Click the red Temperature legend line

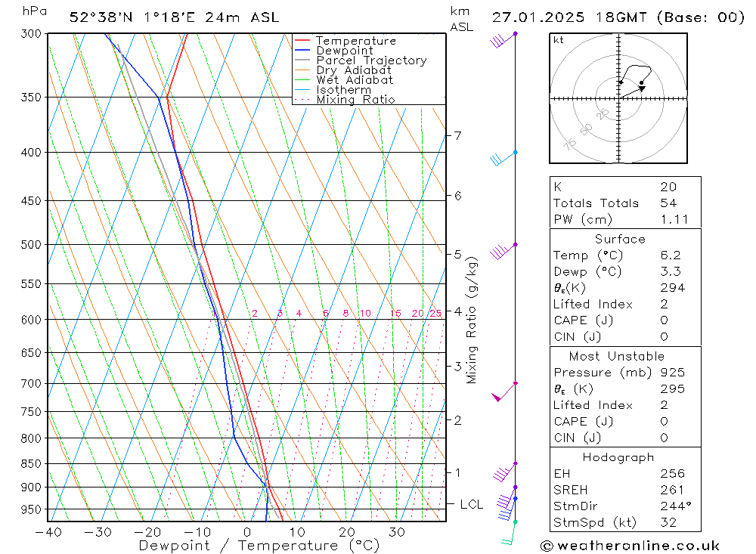tap(302, 41)
